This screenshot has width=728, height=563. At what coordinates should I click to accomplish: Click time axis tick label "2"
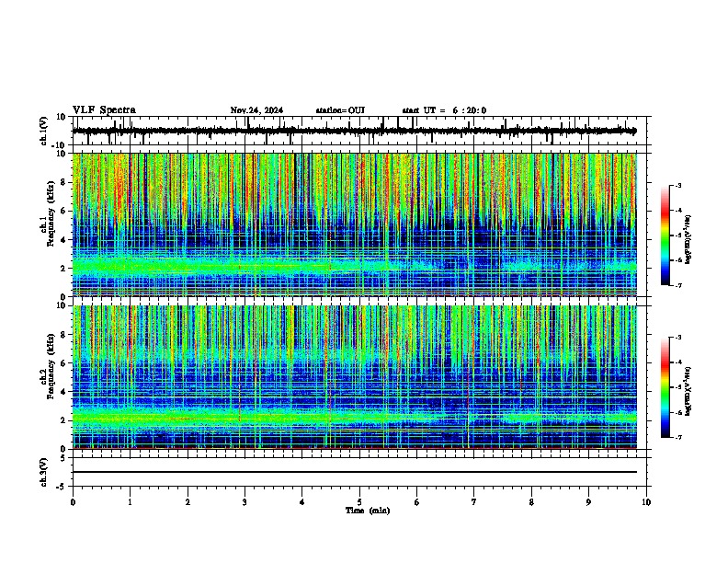click(x=188, y=502)
